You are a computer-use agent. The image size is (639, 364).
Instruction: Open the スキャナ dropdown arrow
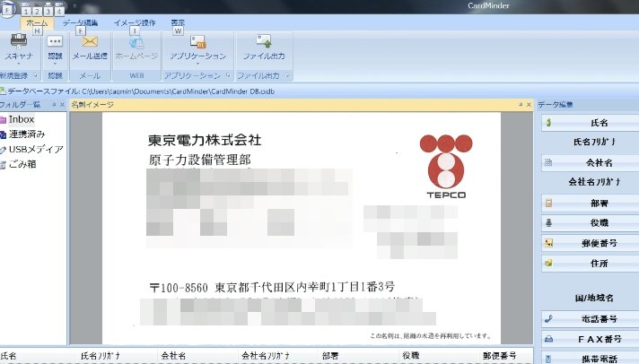point(19,64)
